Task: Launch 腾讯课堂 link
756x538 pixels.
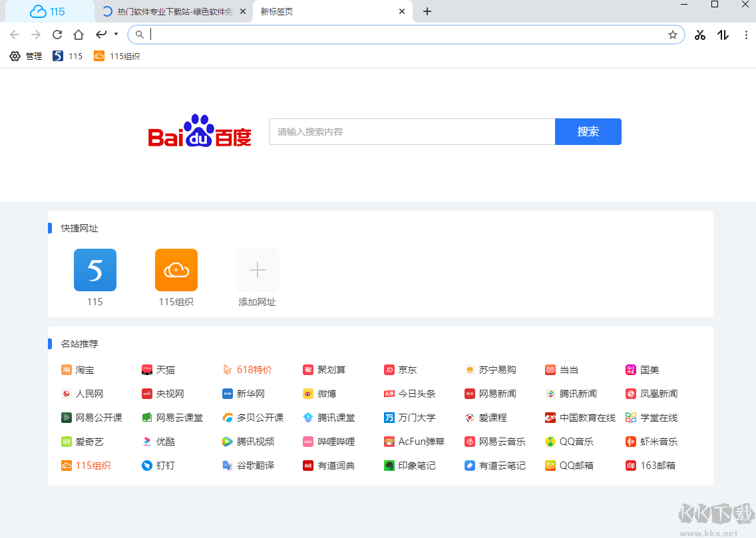Action: point(329,418)
